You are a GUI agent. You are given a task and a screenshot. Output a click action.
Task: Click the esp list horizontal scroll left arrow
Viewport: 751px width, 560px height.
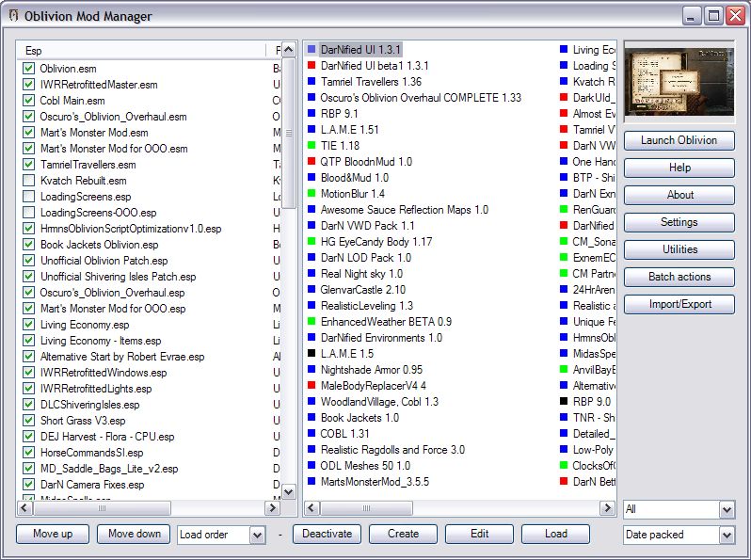click(x=24, y=508)
